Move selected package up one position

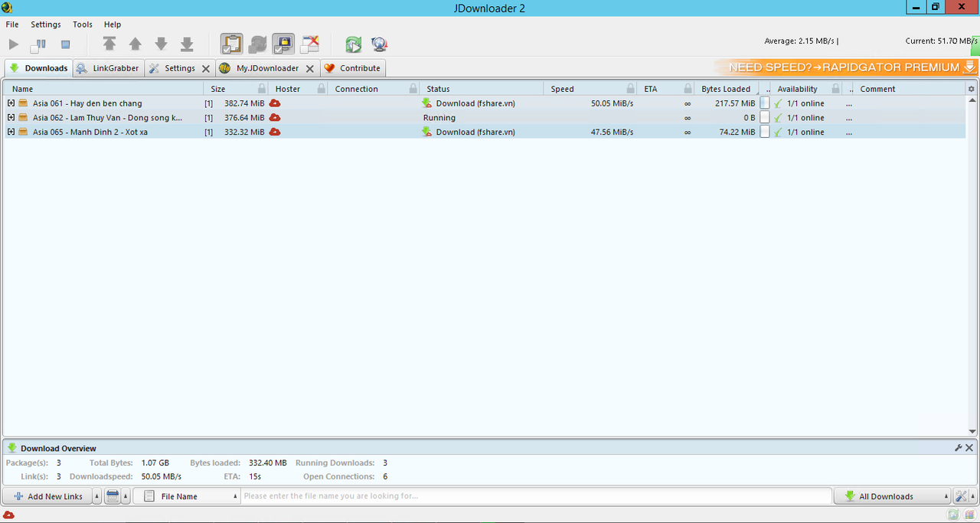pyautogui.click(x=135, y=44)
